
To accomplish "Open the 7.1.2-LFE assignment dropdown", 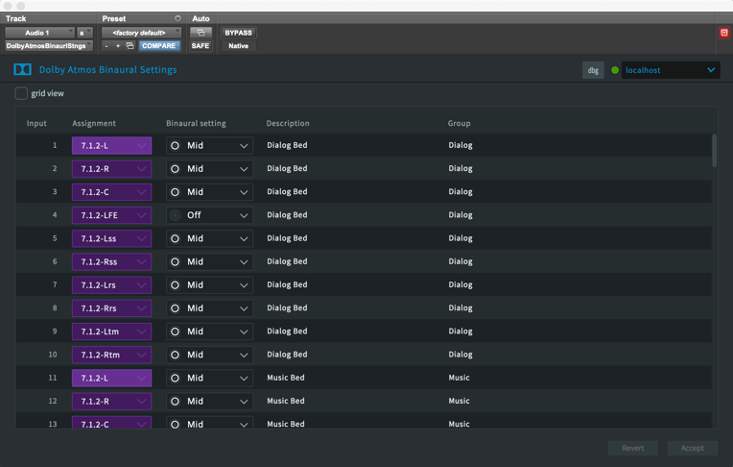I will pyautogui.click(x=112, y=215).
